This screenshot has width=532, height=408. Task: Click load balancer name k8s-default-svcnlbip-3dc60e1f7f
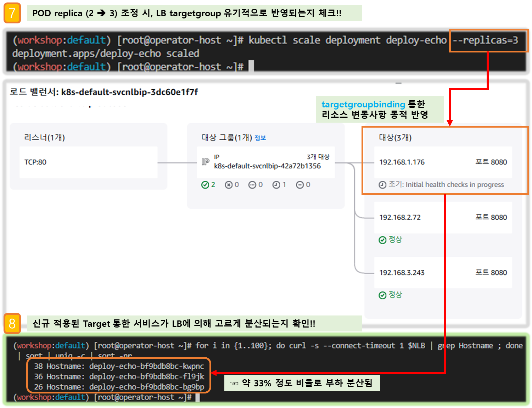pyautogui.click(x=130, y=92)
